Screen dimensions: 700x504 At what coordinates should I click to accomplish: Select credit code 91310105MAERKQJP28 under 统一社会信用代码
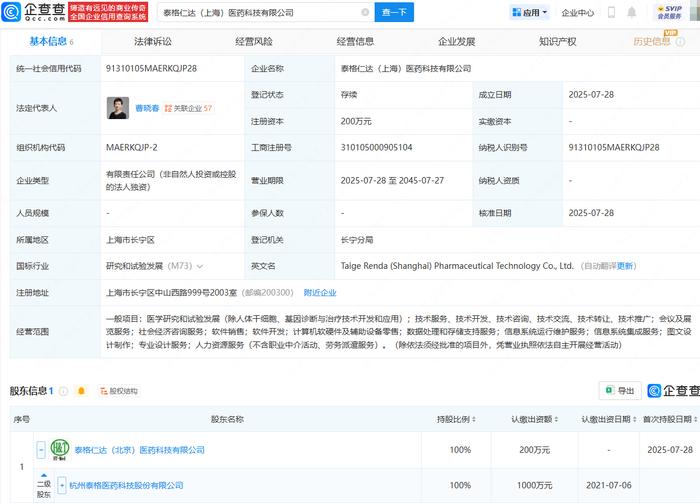pyautogui.click(x=151, y=69)
